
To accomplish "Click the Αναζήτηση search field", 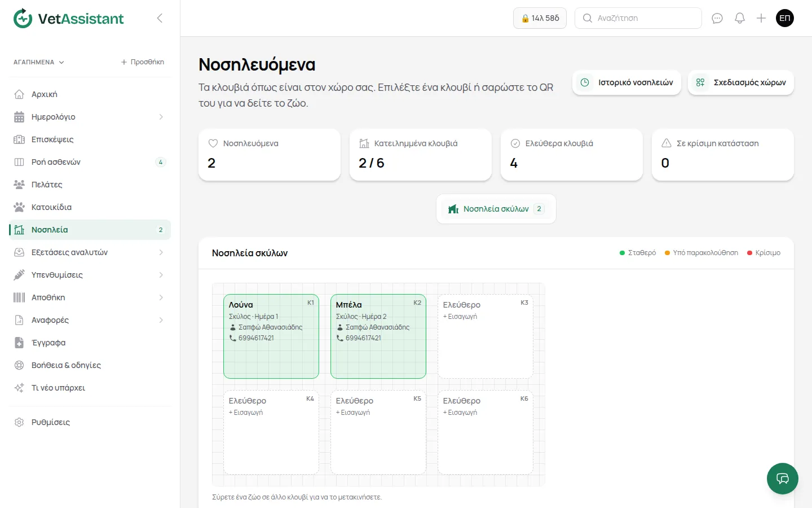I will [638, 18].
